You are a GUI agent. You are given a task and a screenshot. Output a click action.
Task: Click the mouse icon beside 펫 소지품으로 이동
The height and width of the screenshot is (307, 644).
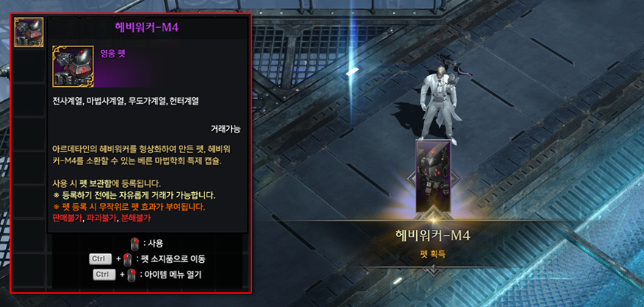point(126,259)
